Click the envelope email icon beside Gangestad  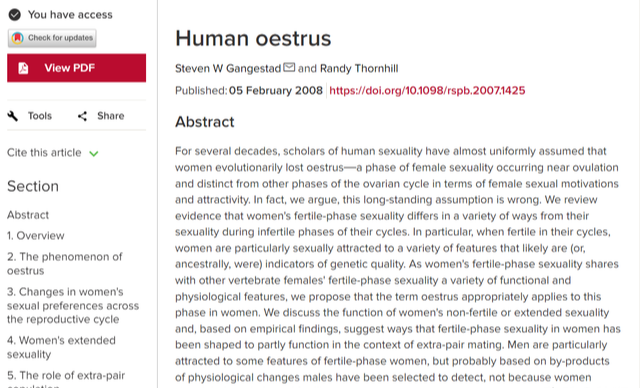289,67
